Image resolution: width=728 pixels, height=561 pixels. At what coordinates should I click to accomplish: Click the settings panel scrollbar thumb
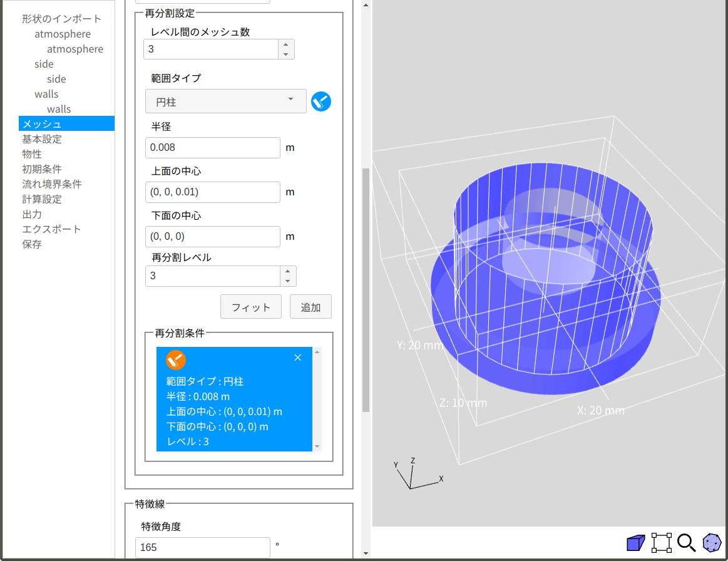[366, 291]
